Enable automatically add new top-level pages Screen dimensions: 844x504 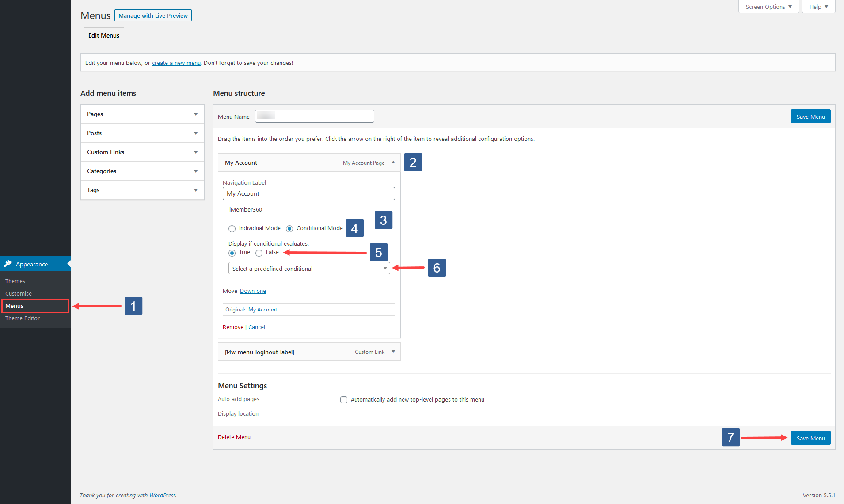point(344,399)
